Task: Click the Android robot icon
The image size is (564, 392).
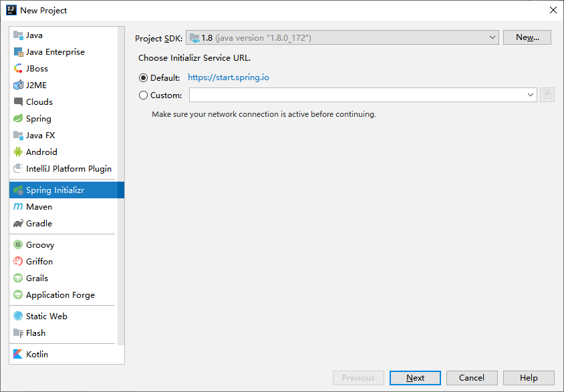Action: pos(18,152)
